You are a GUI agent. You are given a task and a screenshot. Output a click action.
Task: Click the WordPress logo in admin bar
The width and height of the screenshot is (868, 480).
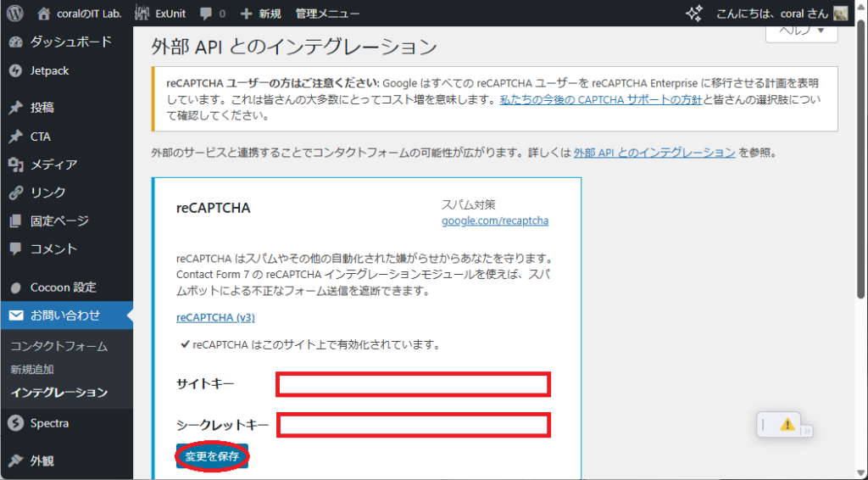15,14
